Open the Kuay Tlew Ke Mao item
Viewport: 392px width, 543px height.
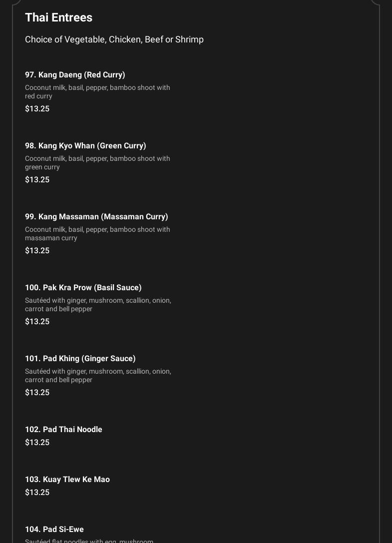point(67,480)
